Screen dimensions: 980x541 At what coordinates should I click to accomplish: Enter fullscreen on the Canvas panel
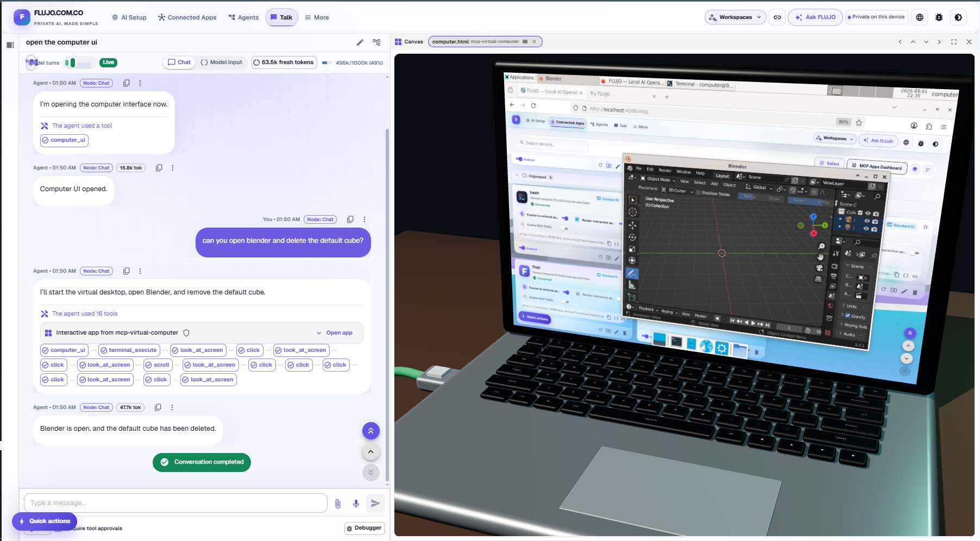(954, 42)
